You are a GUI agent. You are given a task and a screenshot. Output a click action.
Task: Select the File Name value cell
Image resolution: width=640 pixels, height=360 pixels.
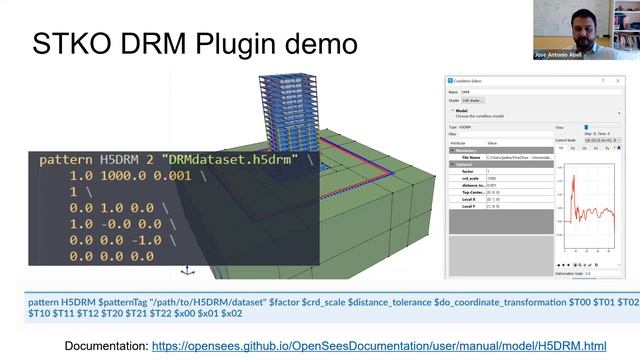point(520,157)
